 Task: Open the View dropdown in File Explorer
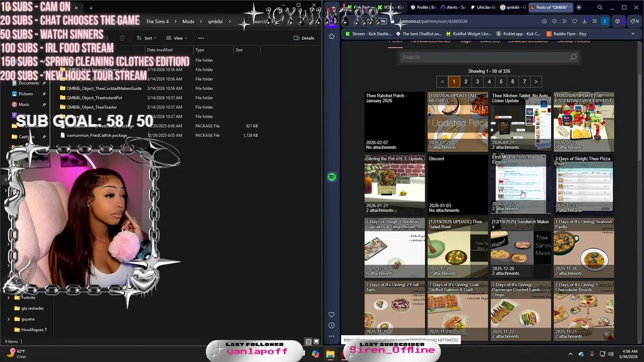(x=177, y=38)
